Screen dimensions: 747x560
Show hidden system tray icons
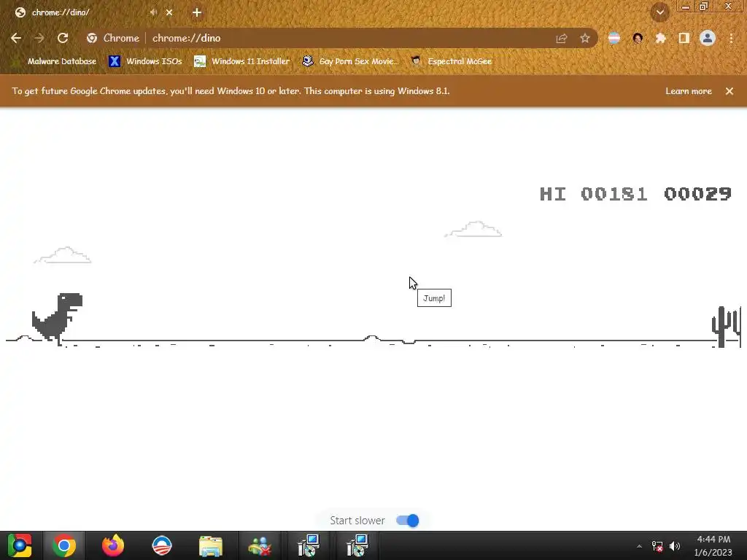tap(639, 546)
